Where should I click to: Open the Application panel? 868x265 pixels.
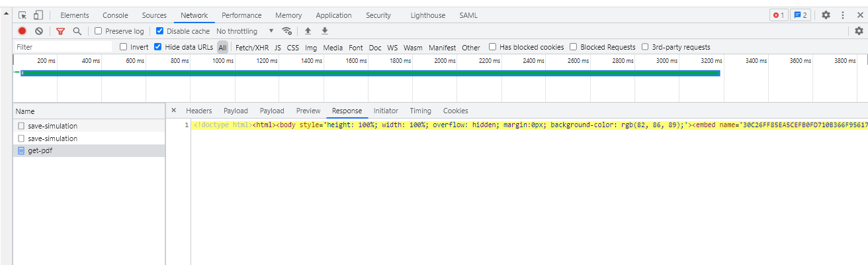(333, 15)
